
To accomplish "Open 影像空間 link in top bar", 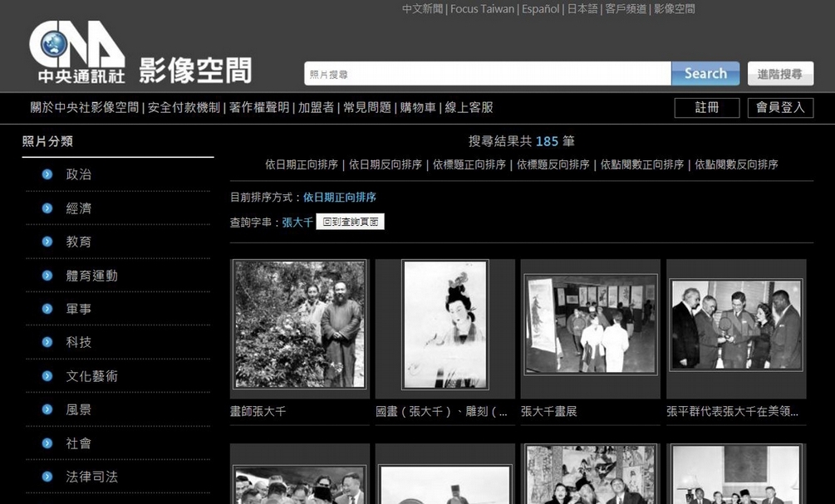I will click(x=674, y=9).
